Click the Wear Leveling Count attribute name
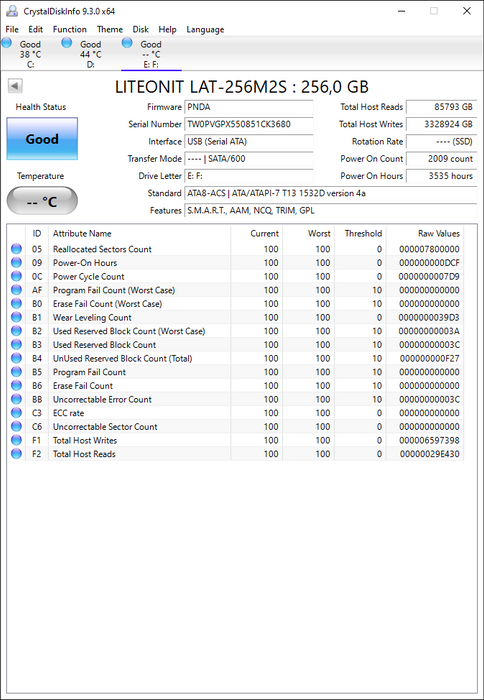 point(92,317)
